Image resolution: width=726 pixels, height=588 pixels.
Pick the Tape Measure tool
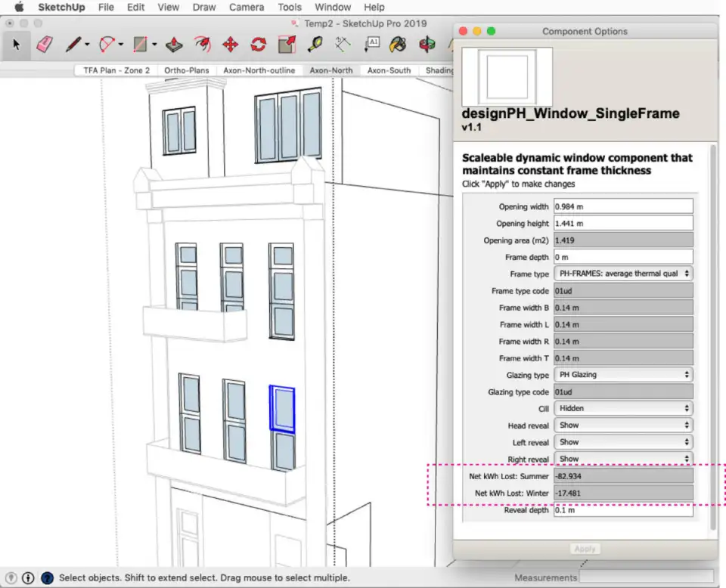[x=315, y=45]
